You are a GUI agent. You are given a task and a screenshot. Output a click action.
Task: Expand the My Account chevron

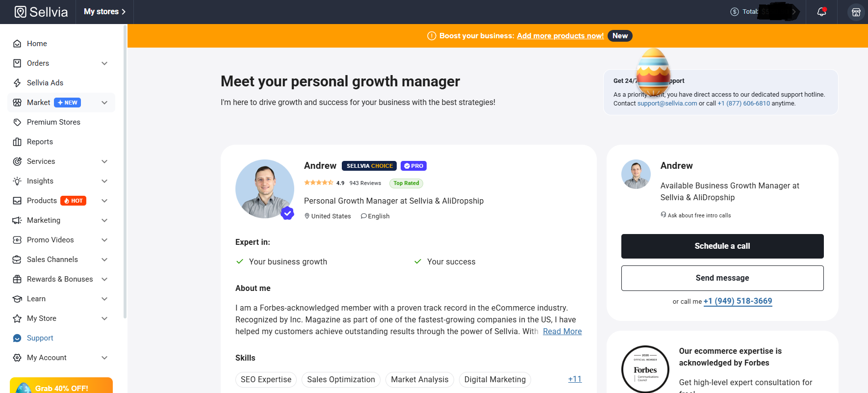point(104,358)
